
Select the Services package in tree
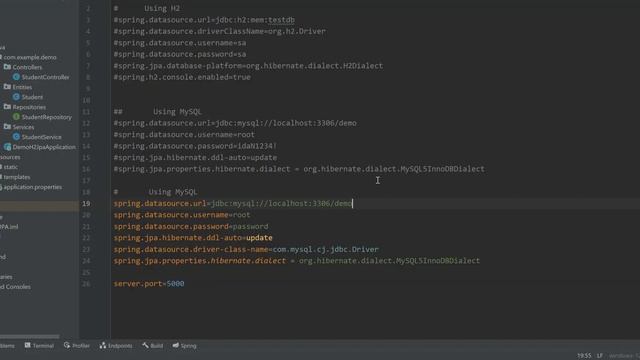(x=23, y=127)
